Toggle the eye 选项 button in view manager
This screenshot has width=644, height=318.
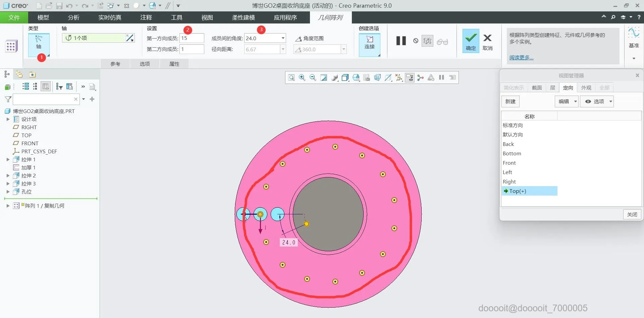tap(597, 101)
